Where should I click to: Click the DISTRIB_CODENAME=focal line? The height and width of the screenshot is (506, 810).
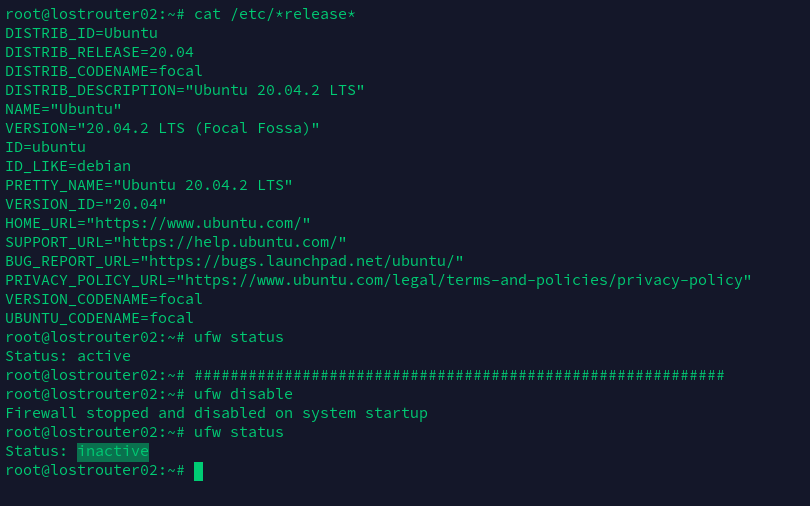[104, 71]
